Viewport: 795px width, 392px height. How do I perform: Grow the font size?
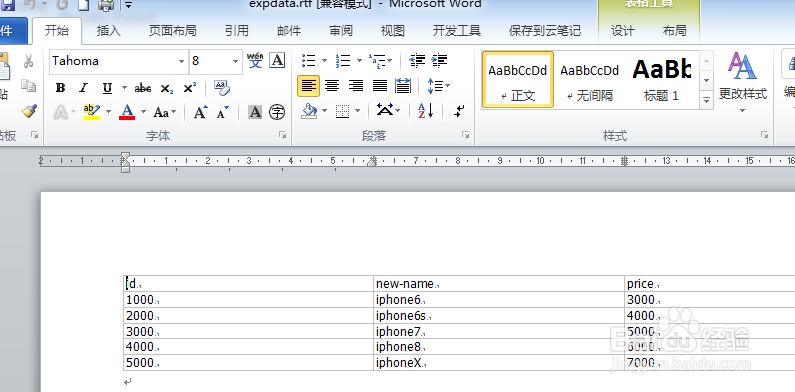[x=200, y=112]
